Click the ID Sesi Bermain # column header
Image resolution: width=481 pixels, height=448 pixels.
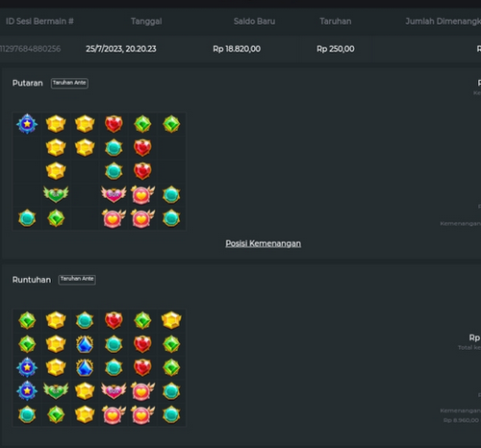(x=39, y=21)
